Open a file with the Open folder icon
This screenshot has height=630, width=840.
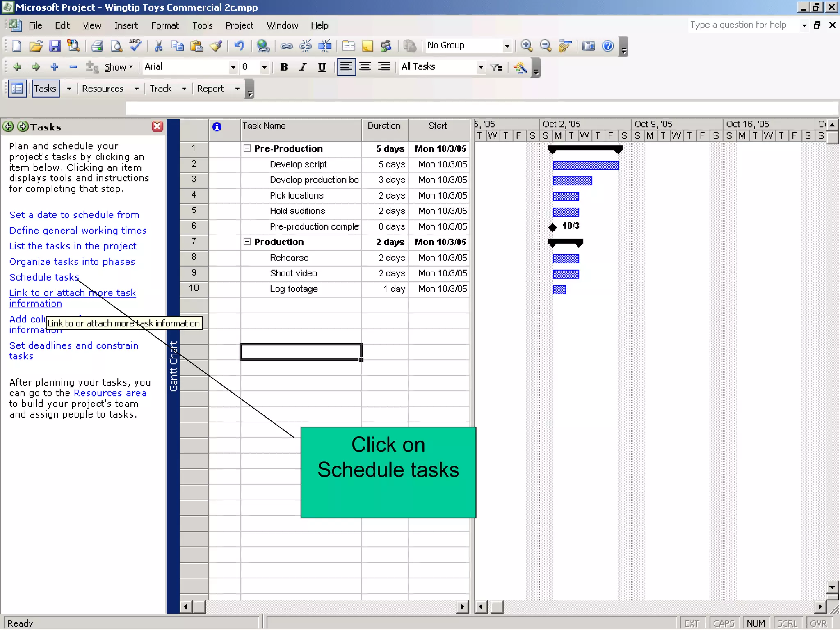click(x=36, y=46)
